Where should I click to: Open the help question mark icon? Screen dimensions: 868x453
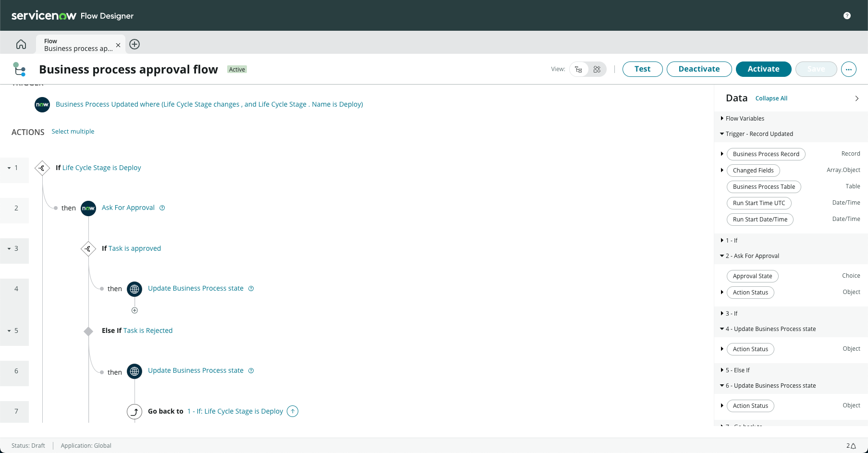pyautogui.click(x=847, y=16)
